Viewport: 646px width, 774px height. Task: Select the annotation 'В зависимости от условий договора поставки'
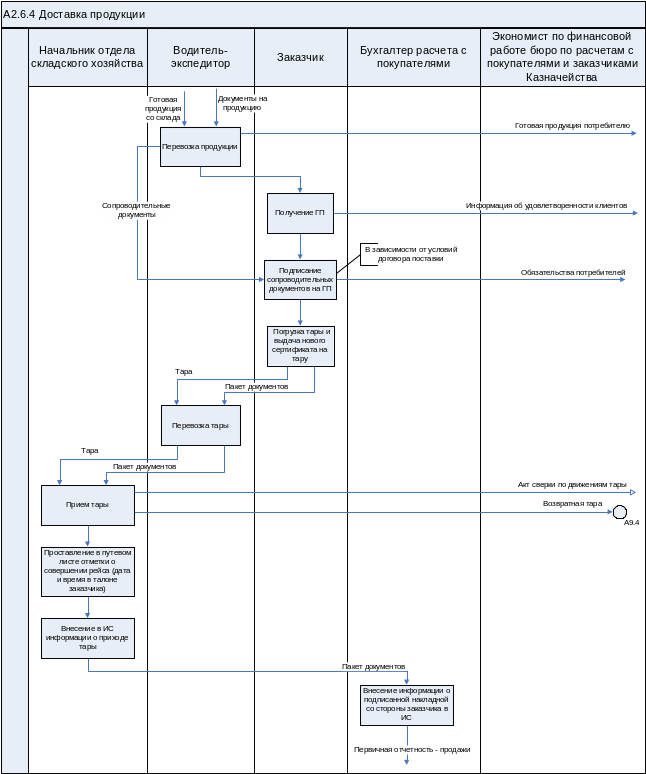[410, 254]
